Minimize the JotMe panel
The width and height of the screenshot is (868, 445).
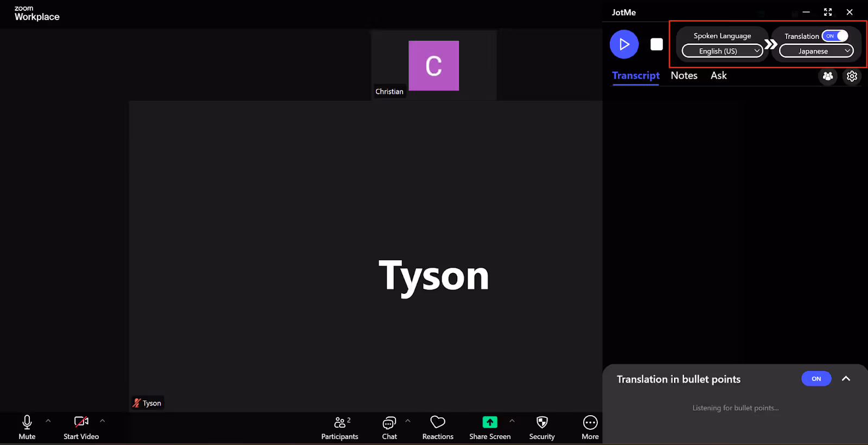coord(806,12)
